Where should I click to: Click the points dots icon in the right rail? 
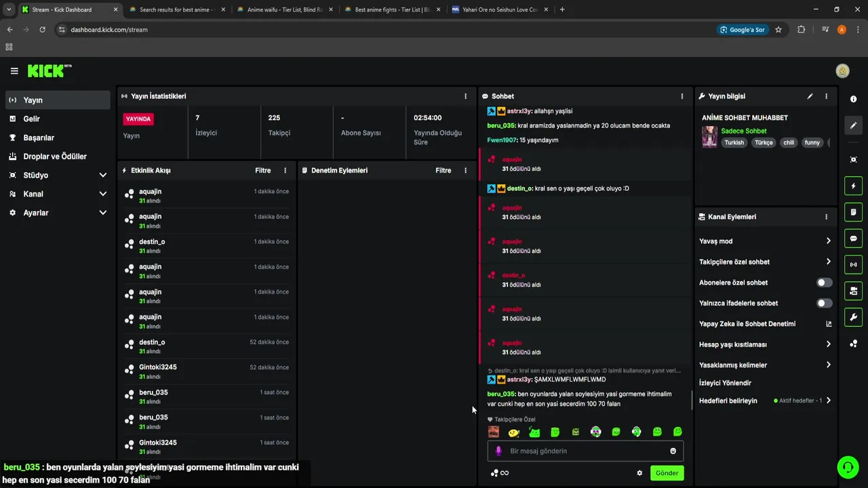tap(853, 344)
